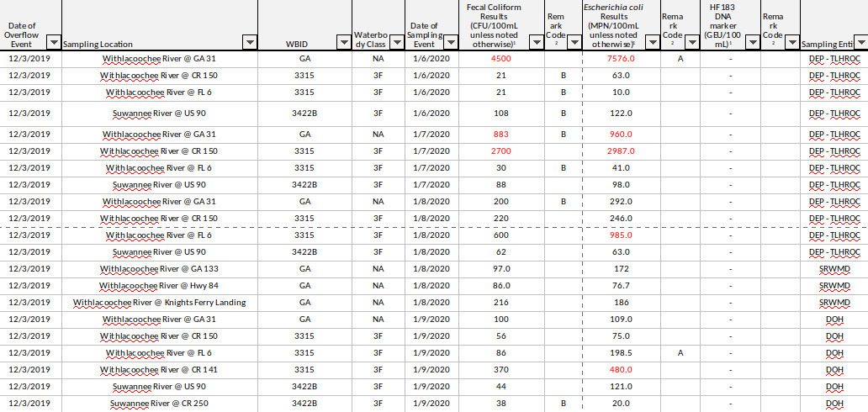Screen dimensions: 868x412
Task: Click the Fecal Coliform value 44
Action: click(501, 386)
